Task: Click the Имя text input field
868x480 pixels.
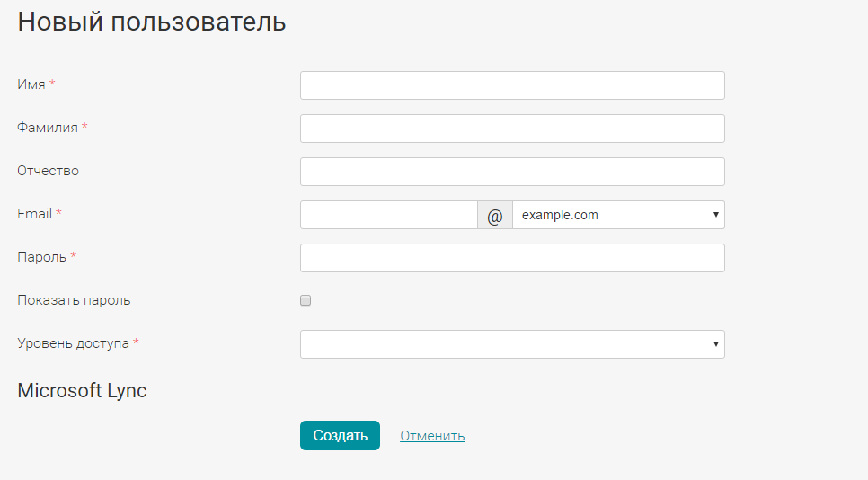Action: click(x=512, y=85)
